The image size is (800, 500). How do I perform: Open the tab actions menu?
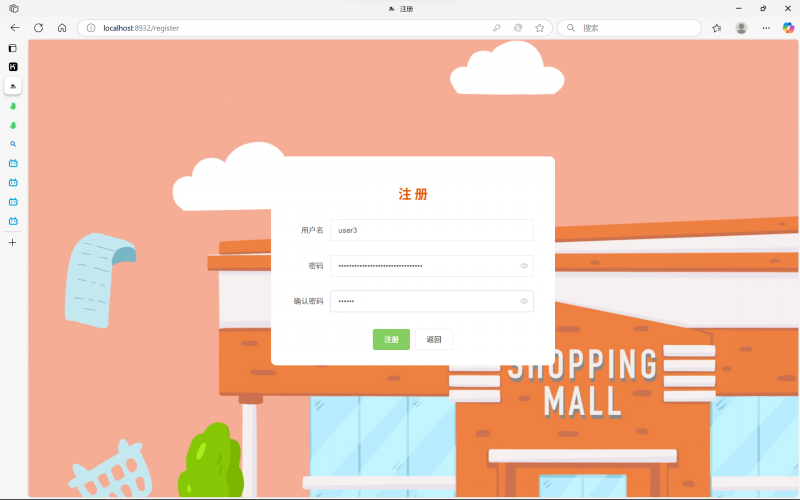click(13, 47)
